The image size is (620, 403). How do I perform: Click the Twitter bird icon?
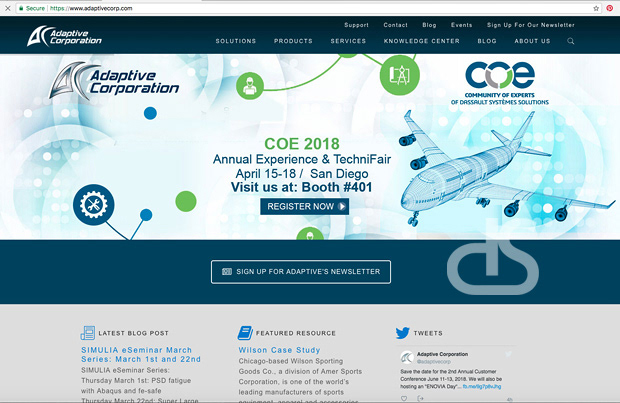click(x=403, y=333)
